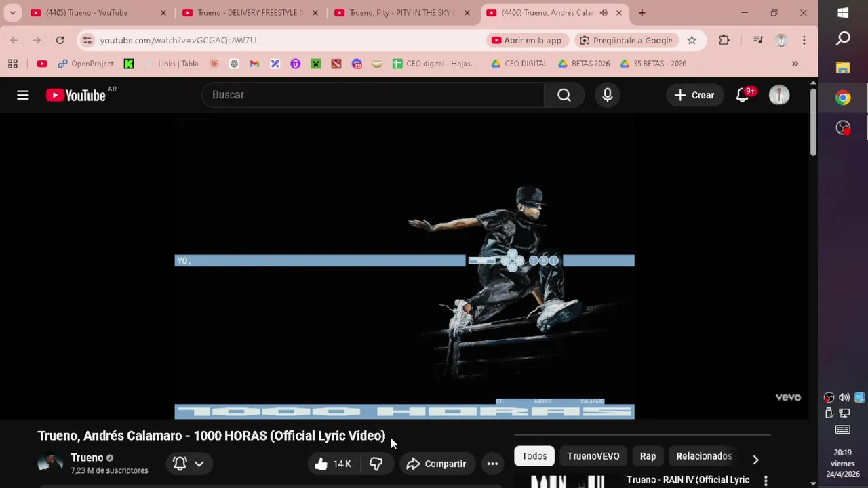Reload the page
Image resolution: width=868 pixels, height=488 pixels.
[60, 41]
